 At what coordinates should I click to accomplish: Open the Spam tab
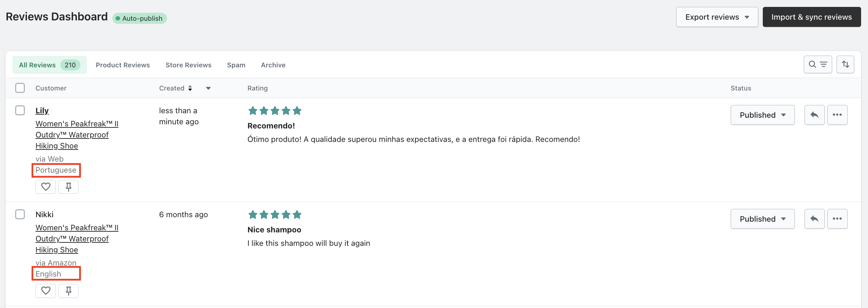coord(236,65)
